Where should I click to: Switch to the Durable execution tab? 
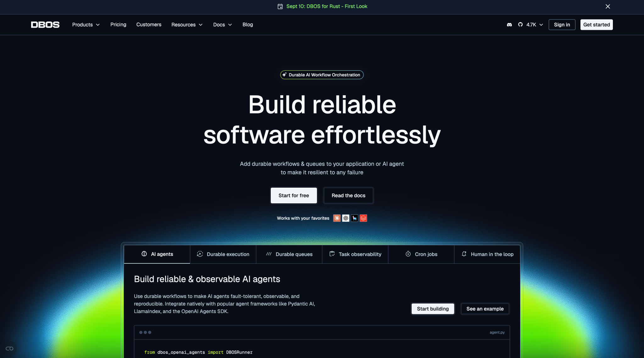point(223,254)
